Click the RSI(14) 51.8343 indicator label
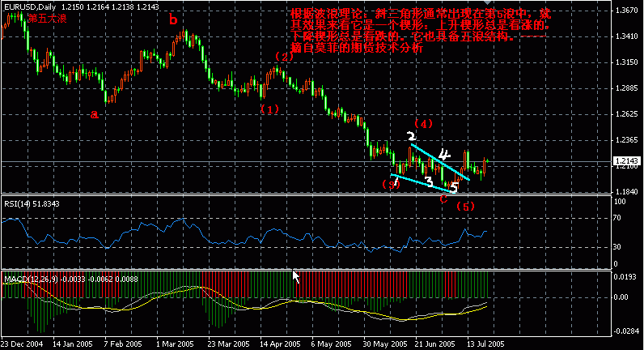 pos(32,203)
